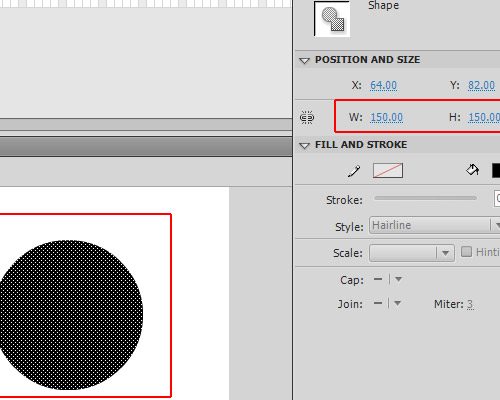Click the Stroke thickness slider track
Screen dimensions: 500x400
tap(425, 198)
